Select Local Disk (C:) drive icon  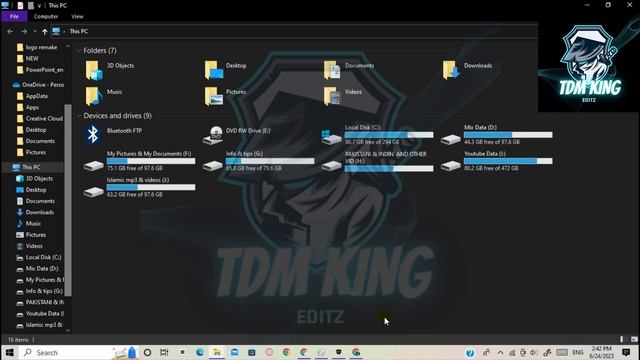click(x=331, y=138)
